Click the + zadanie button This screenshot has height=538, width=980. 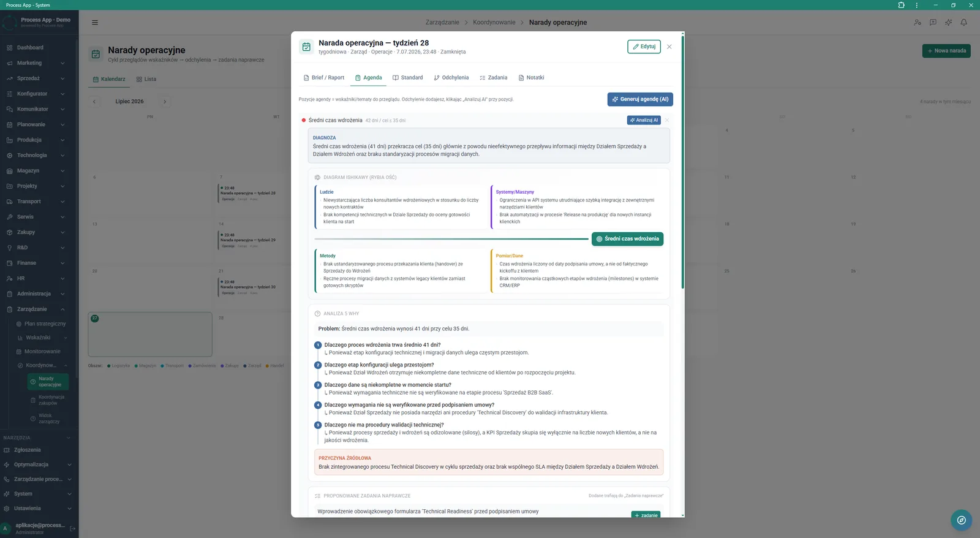pyautogui.click(x=646, y=515)
